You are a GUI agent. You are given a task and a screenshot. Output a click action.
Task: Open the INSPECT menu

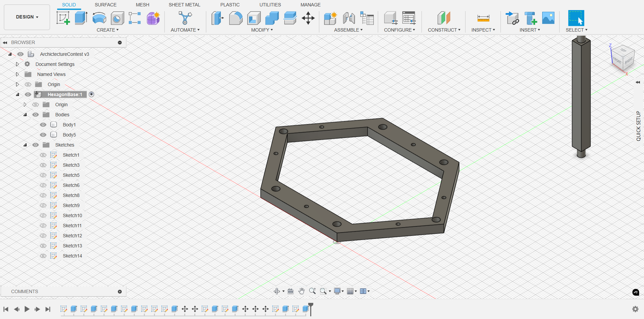click(483, 30)
